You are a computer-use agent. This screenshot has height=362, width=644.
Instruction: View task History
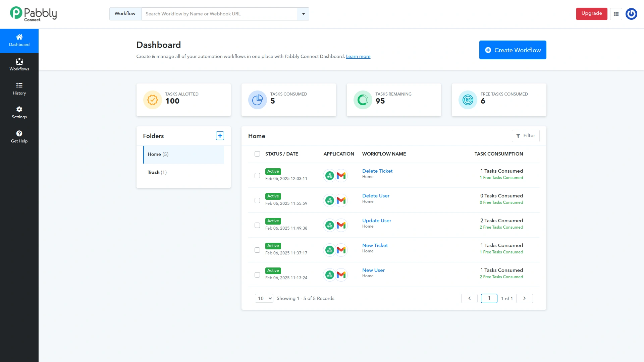pyautogui.click(x=19, y=88)
